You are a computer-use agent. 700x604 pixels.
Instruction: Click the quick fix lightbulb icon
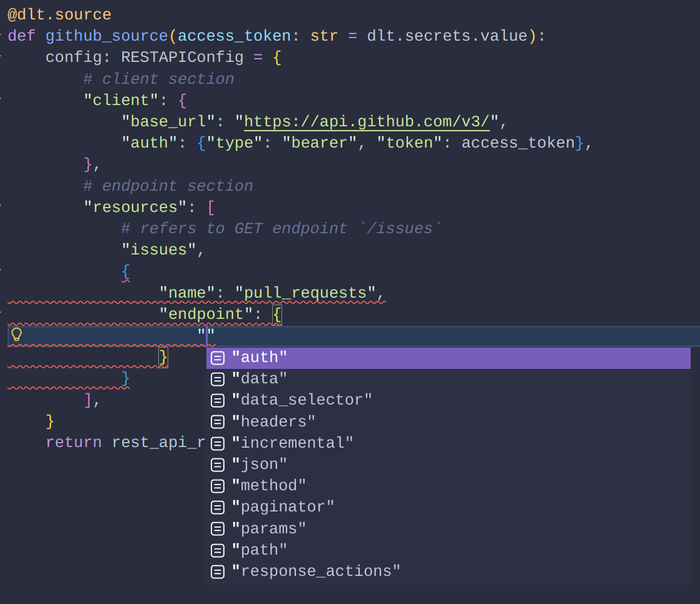click(17, 335)
